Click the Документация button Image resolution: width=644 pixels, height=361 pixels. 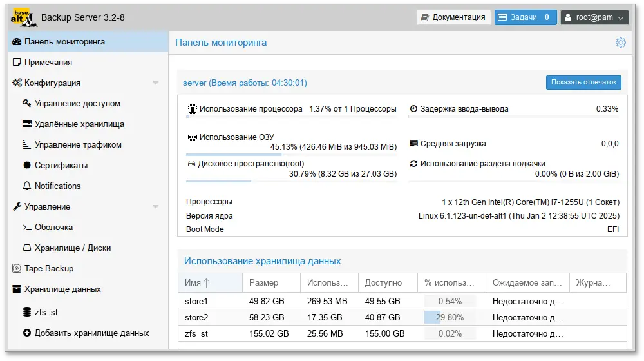click(x=453, y=17)
